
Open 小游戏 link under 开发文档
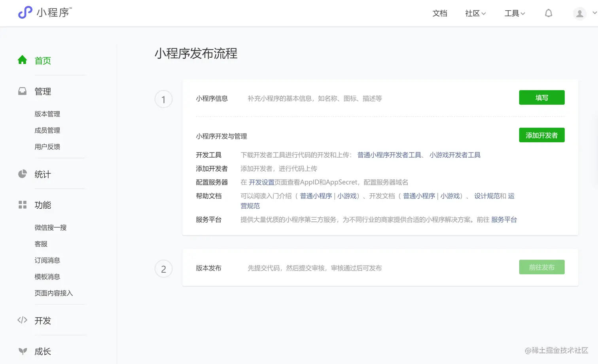[450, 196]
